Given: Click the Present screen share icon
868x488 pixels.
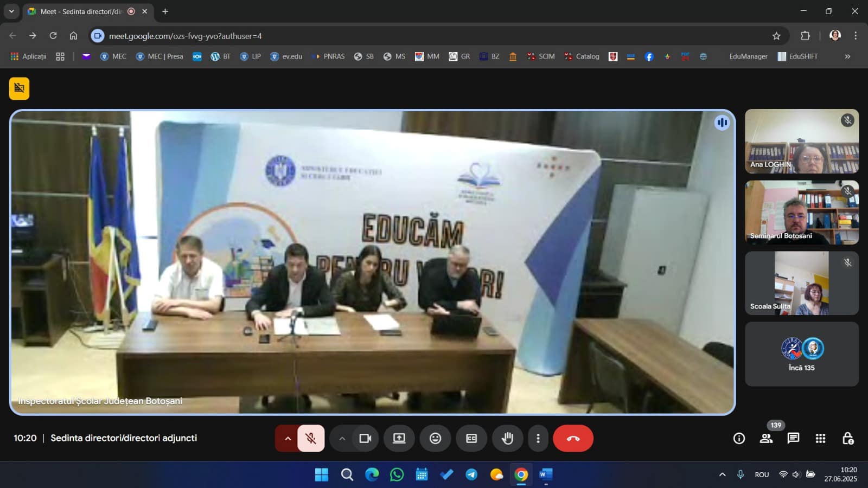Looking at the screenshot, I should [x=399, y=438].
